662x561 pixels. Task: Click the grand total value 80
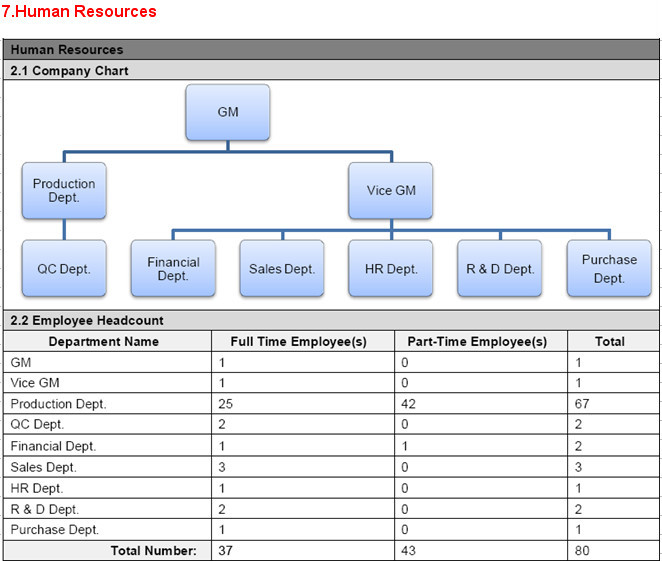pyautogui.click(x=582, y=550)
